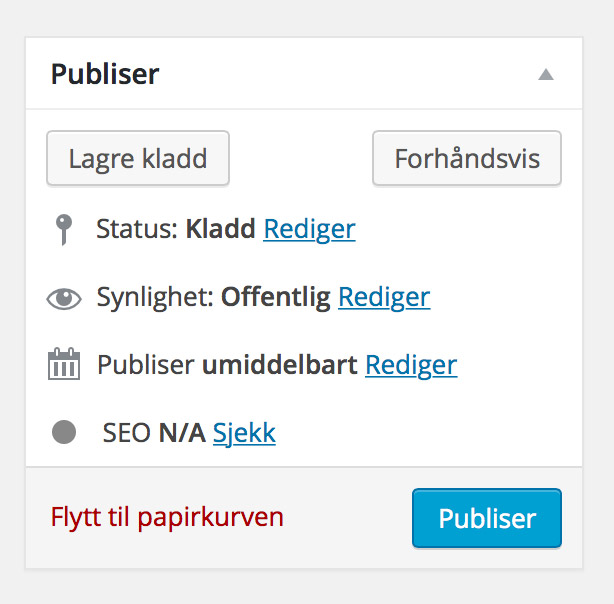Edit the status via Rediger next to Kladd

(x=309, y=229)
